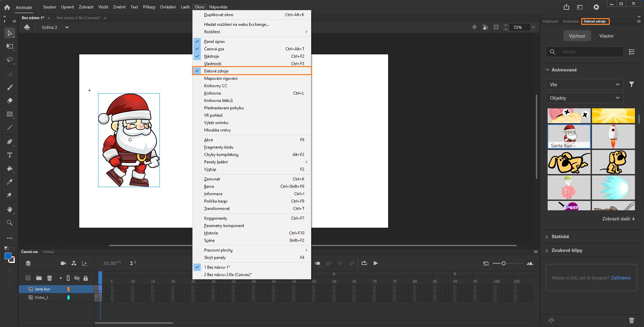Select the Line tool

(x=10, y=128)
